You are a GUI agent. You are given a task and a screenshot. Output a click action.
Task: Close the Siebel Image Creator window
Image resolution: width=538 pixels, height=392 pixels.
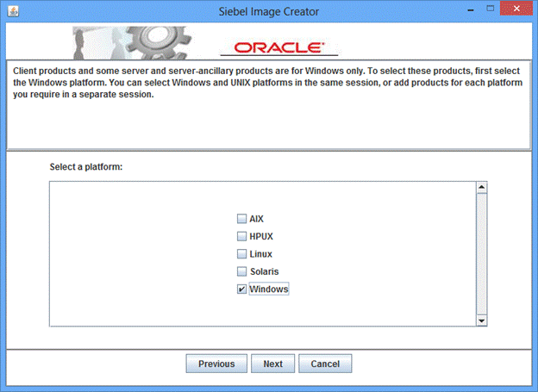[x=516, y=9]
